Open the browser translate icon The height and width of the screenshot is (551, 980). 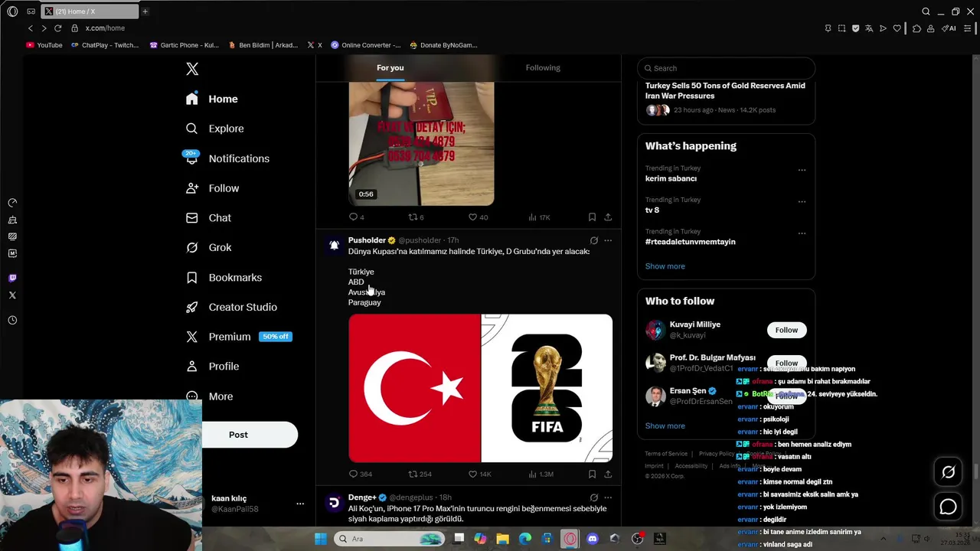[869, 28]
